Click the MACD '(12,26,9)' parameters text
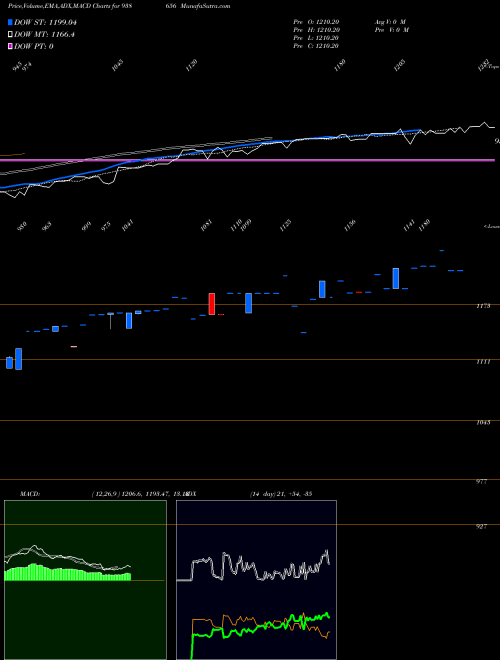The height and width of the screenshot is (660, 500). pos(106,494)
